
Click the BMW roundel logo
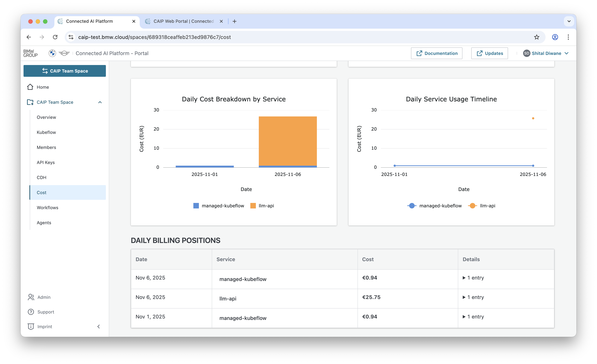pyautogui.click(x=52, y=53)
